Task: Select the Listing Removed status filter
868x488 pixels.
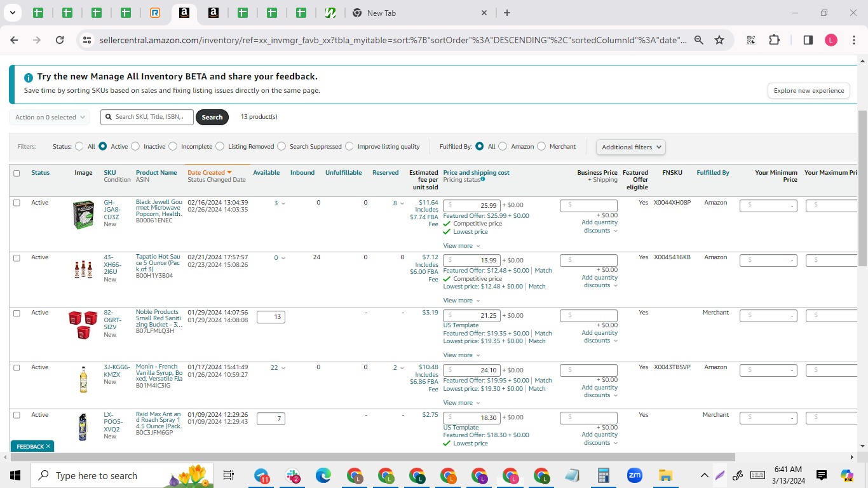Action: (x=220, y=146)
